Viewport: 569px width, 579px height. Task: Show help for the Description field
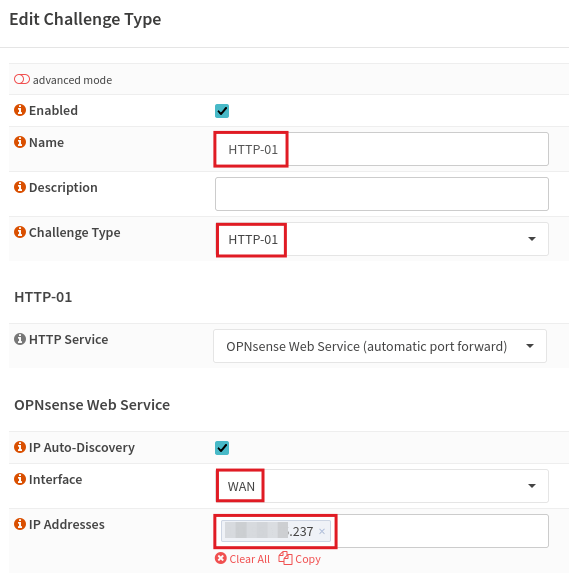[x=20, y=187]
